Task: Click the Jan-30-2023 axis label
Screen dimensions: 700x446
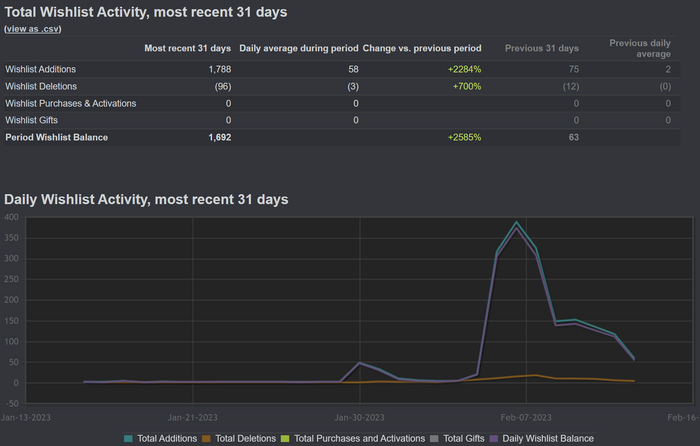Action: coord(359,417)
